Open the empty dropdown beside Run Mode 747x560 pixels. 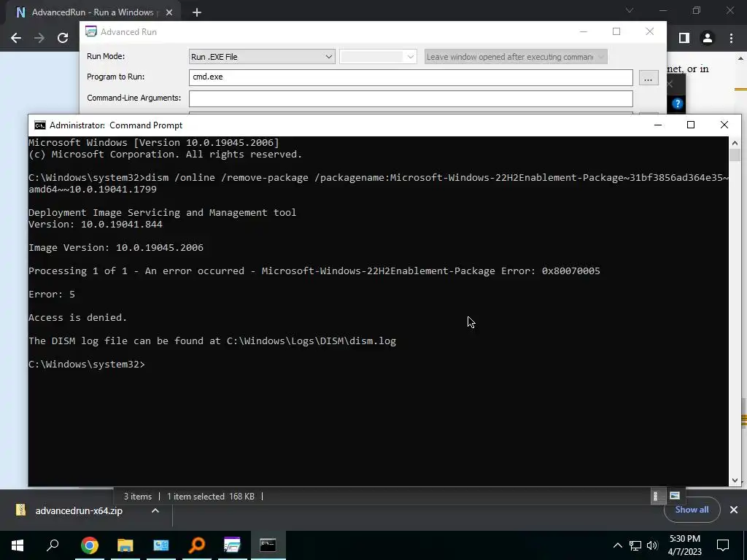379,57
